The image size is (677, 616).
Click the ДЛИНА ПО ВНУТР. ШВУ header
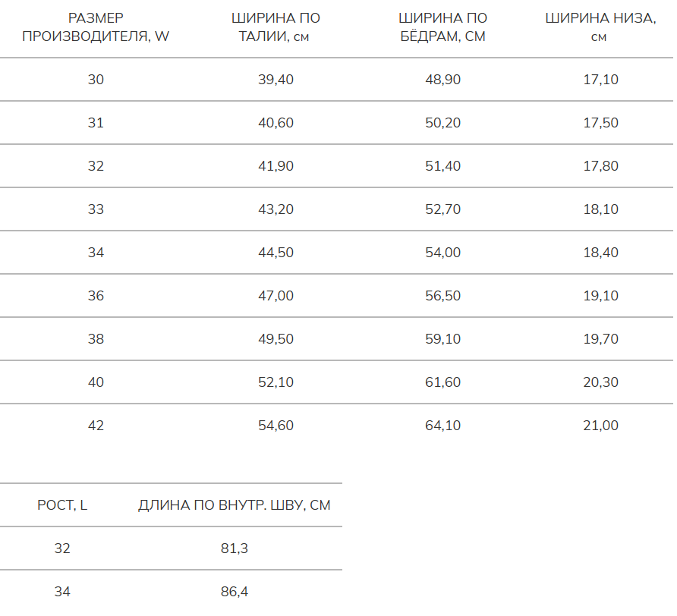pyautogui.click(x=234, y=505)
